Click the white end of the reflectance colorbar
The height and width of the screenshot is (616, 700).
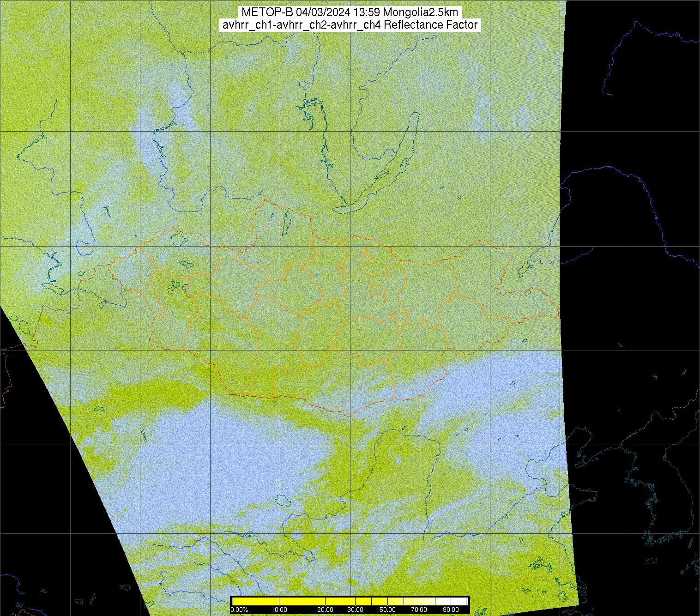[x=459, y=601]
